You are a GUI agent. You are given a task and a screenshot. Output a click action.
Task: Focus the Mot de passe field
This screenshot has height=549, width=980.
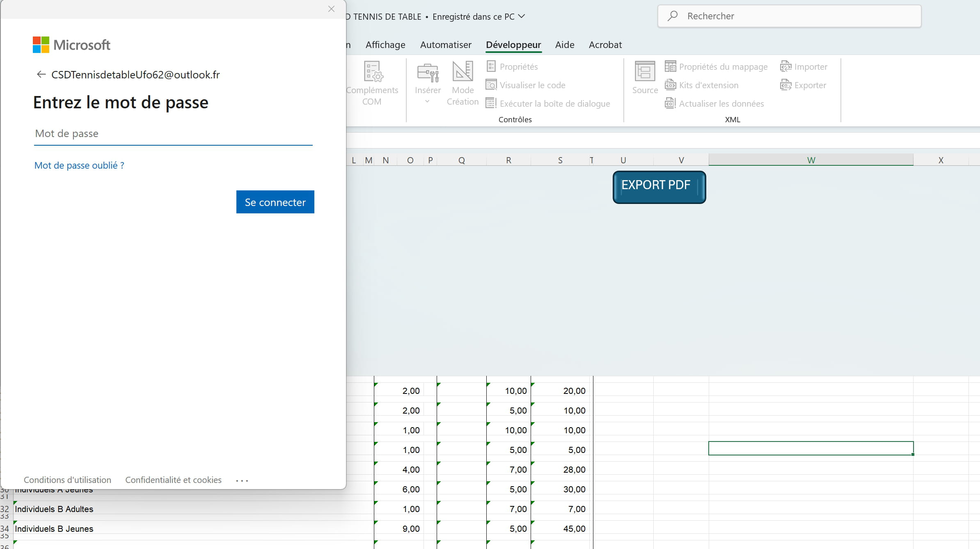click(173, 134)
